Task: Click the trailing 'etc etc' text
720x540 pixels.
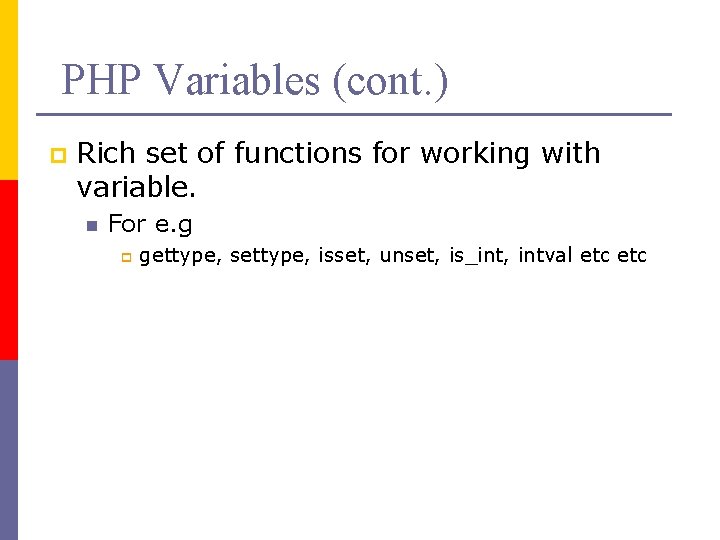Action: click(614, 256)
